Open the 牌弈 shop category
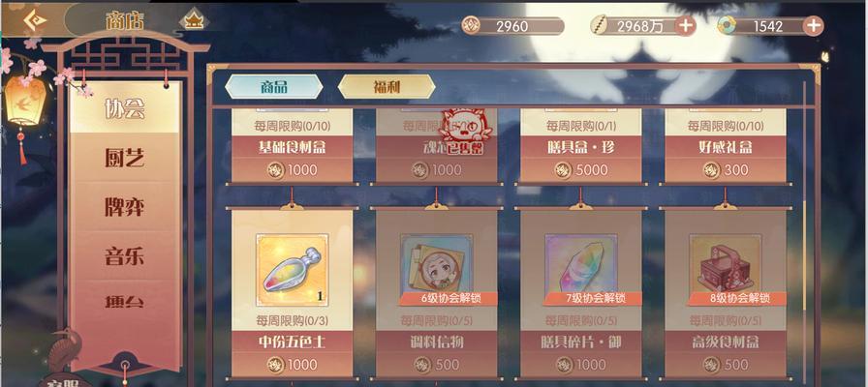This screenshot has width=868, height=387. [125, 207]
